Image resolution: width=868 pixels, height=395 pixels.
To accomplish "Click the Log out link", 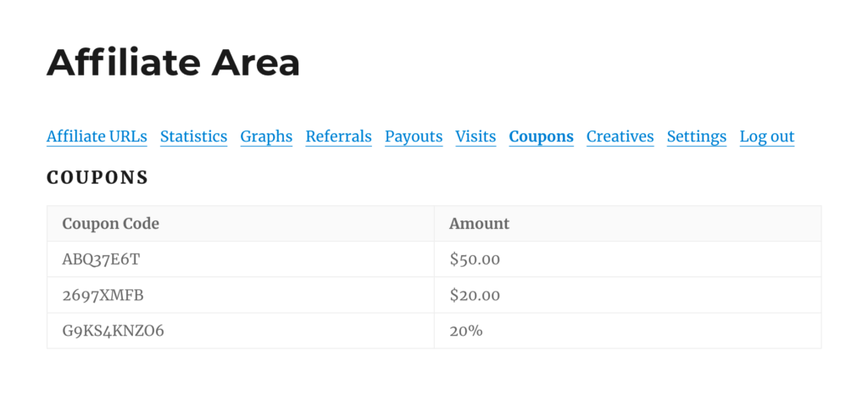I will (x=766, y=136).
